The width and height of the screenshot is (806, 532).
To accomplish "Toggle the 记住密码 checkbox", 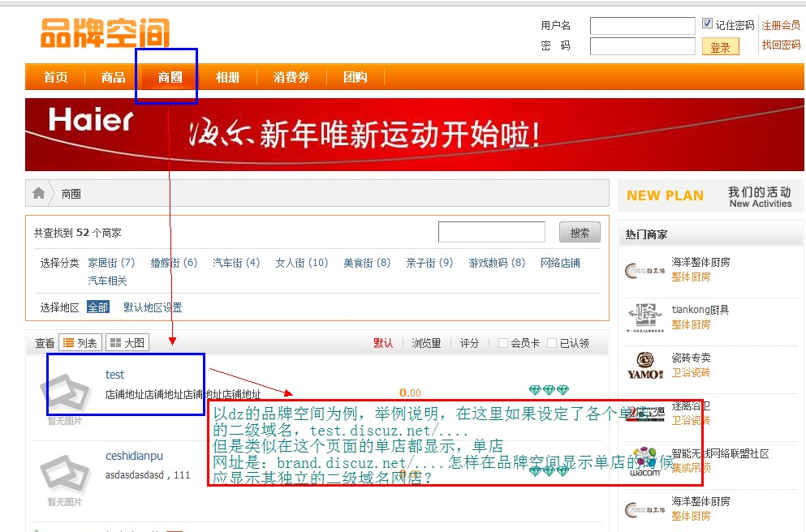I will tap(707, 24).
